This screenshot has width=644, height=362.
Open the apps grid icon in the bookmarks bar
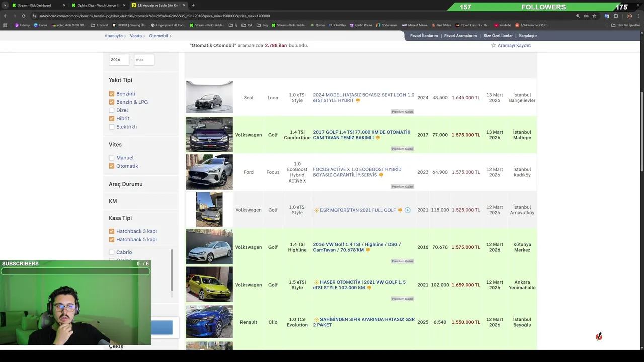(x=5, y=25)
